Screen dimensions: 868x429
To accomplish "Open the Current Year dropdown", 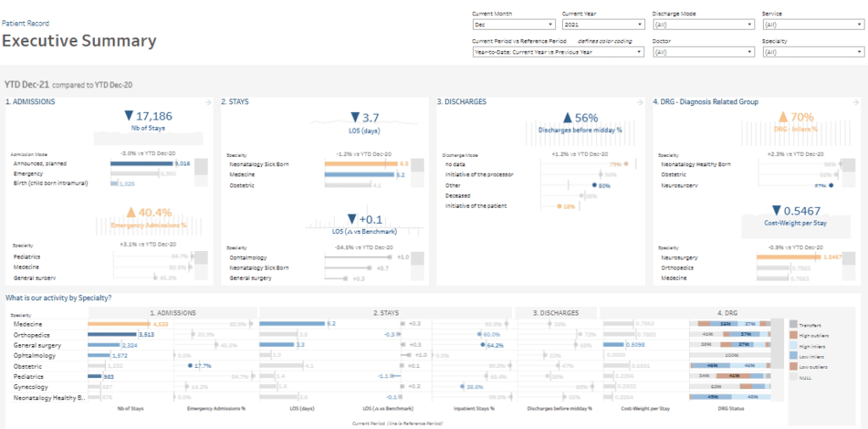I will tap(603, 25).
